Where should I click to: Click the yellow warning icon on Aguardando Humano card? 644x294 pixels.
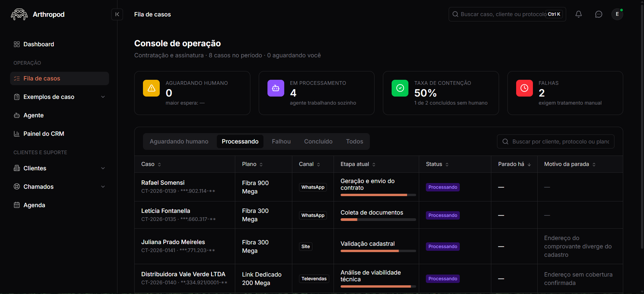[151, 88]
